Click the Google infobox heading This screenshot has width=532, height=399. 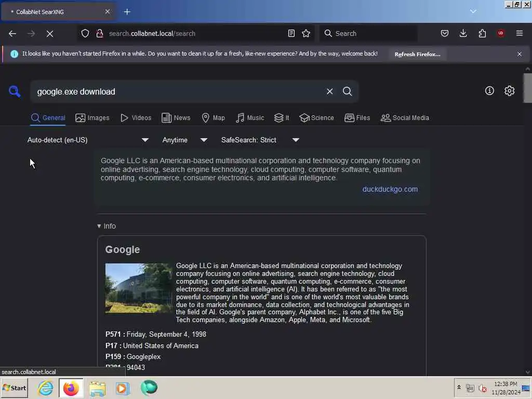coord(123,249)
